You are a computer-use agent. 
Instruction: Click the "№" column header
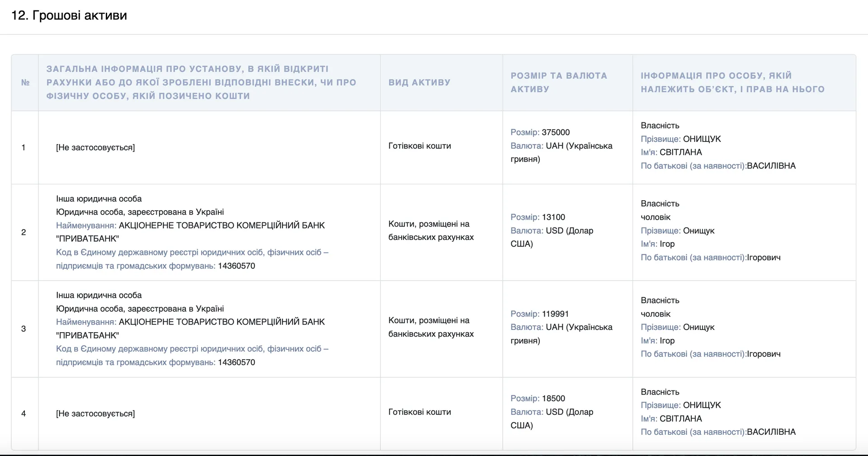pos(25,83)
